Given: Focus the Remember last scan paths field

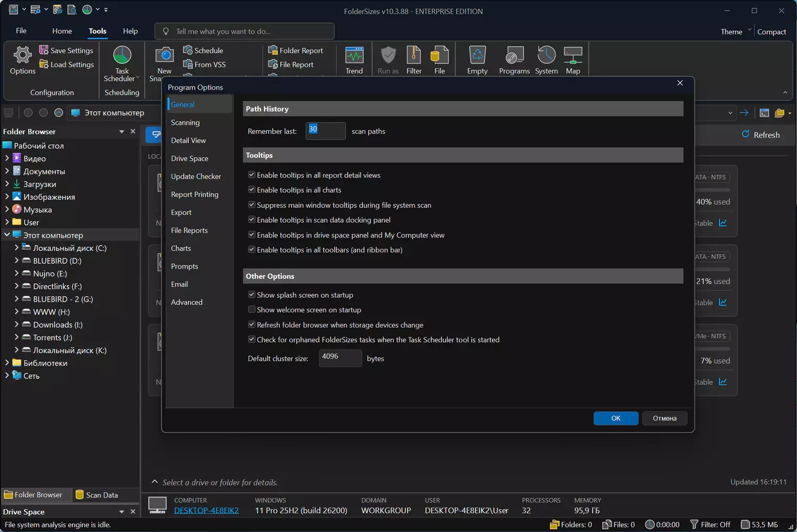Looking at the screenshot, I should tap(325, 131).
